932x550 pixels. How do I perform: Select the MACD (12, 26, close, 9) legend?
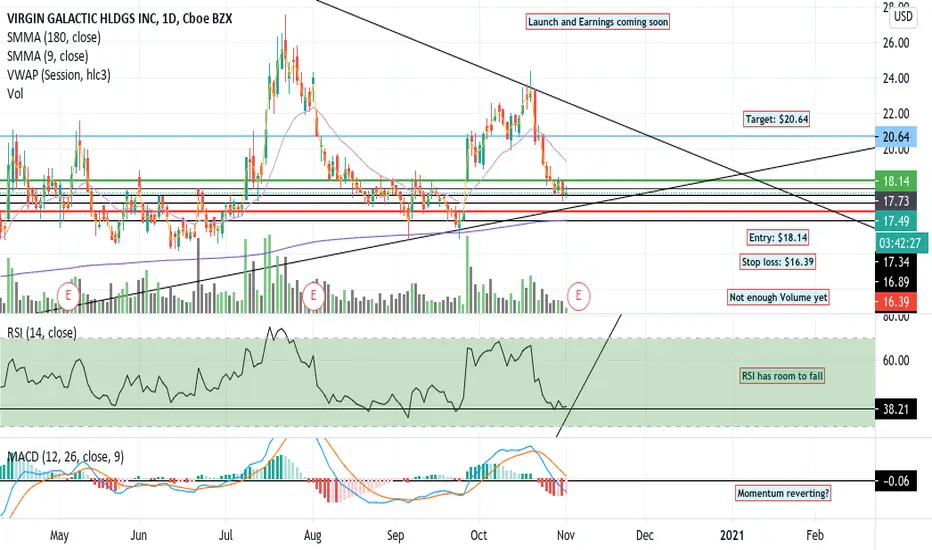coord(65,457)
